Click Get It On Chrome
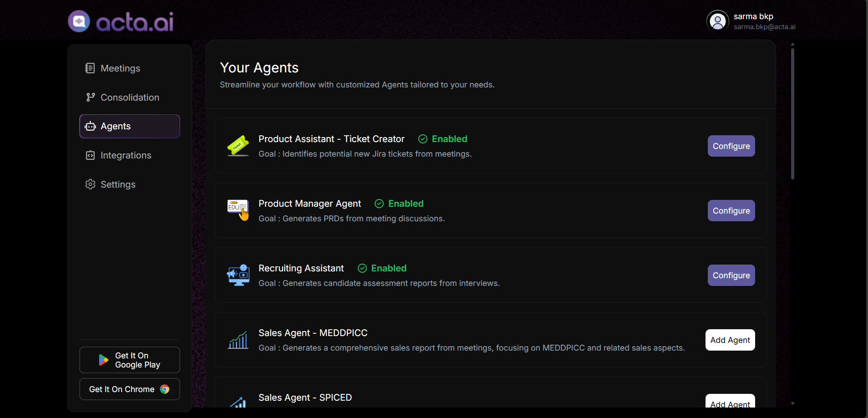Screen dimensions: 868x418 click(129, 389)
